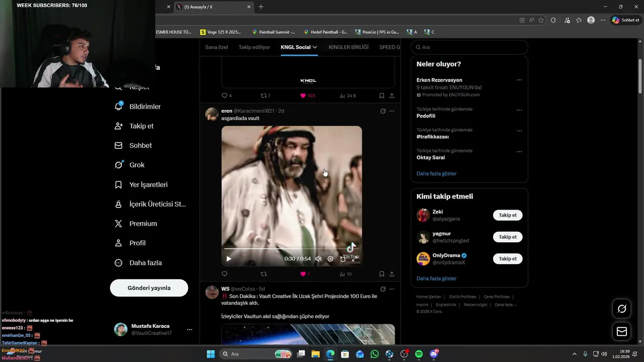Screen dimensions: 644x362
Task: Follow yagmur with Takip et
Action: [508, 237]
